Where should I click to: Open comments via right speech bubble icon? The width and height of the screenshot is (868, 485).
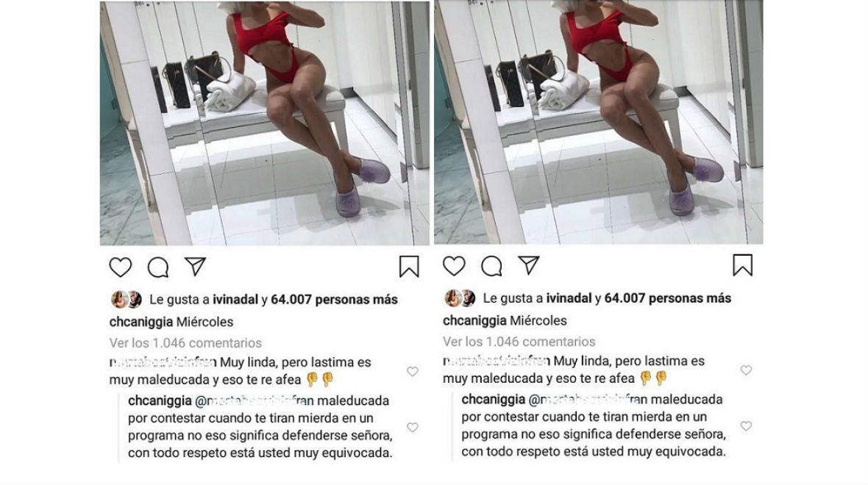491,266
